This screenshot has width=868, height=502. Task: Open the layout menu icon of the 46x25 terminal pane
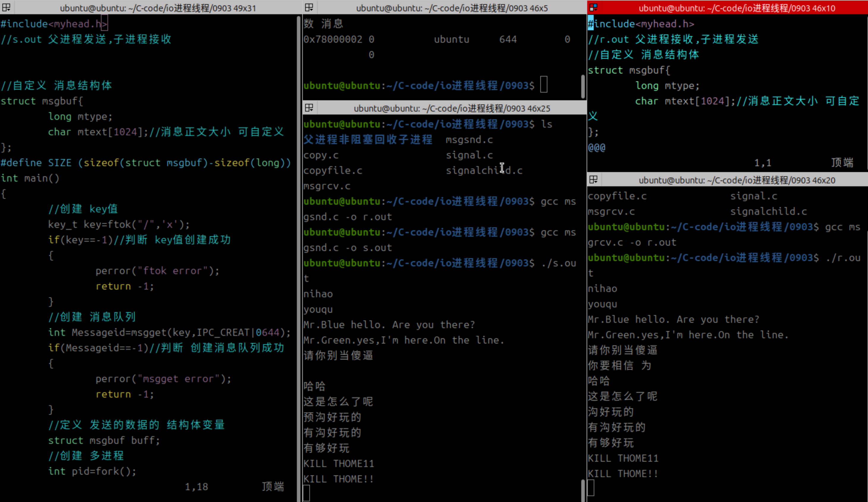(309, 108)
